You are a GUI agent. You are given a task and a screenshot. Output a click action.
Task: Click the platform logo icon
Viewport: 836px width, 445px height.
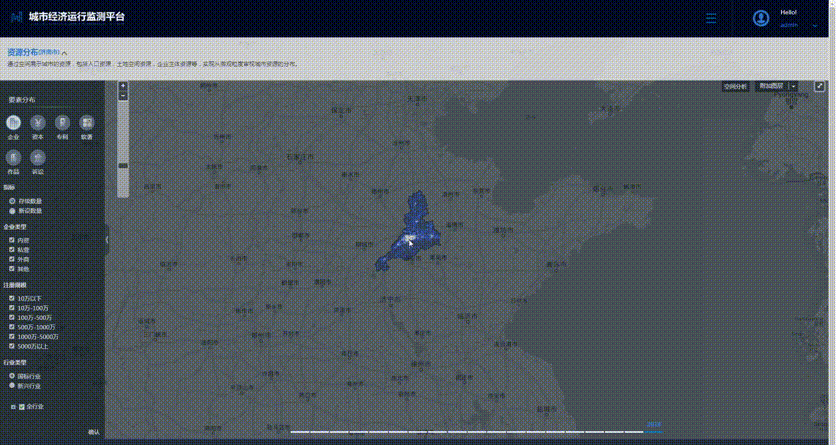click(17, 17)
